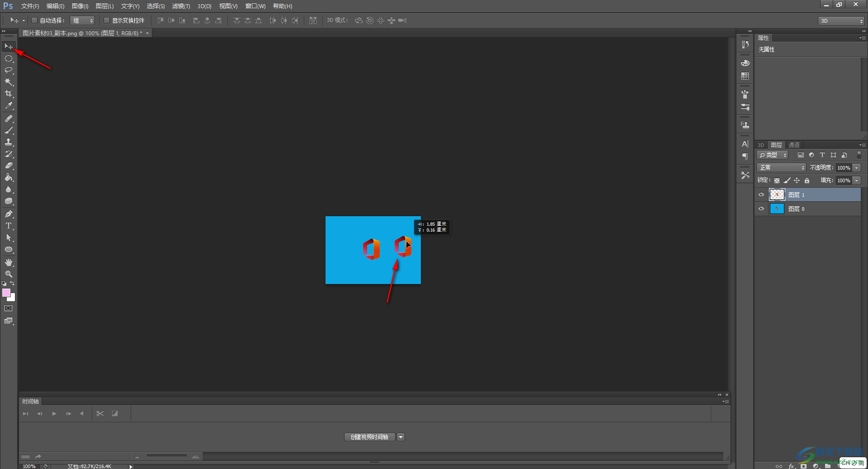Image resolution: width=868 pixels, height=469 pixels.
Task: Open the Paragraph panel icon
Action: [745, 156]
